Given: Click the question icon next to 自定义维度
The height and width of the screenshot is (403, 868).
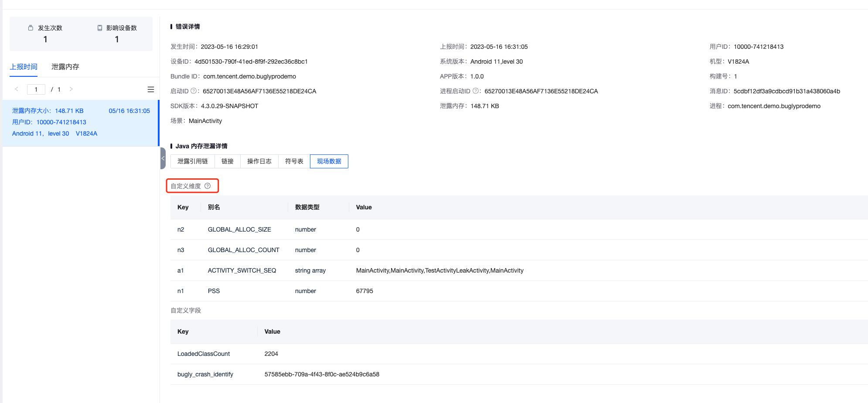Looking at the screenshot, I should tap(208, 186).
